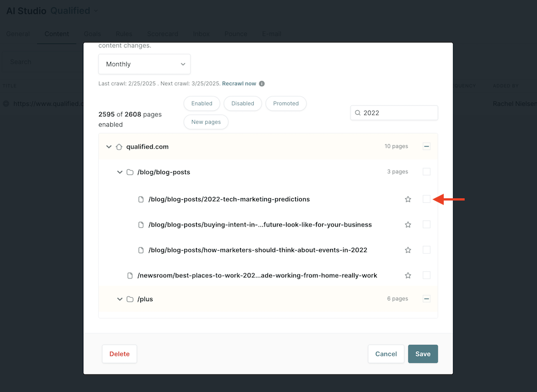Click the page icon for how-marketers-should-think post
537x392 pixels.
(141, 250)
